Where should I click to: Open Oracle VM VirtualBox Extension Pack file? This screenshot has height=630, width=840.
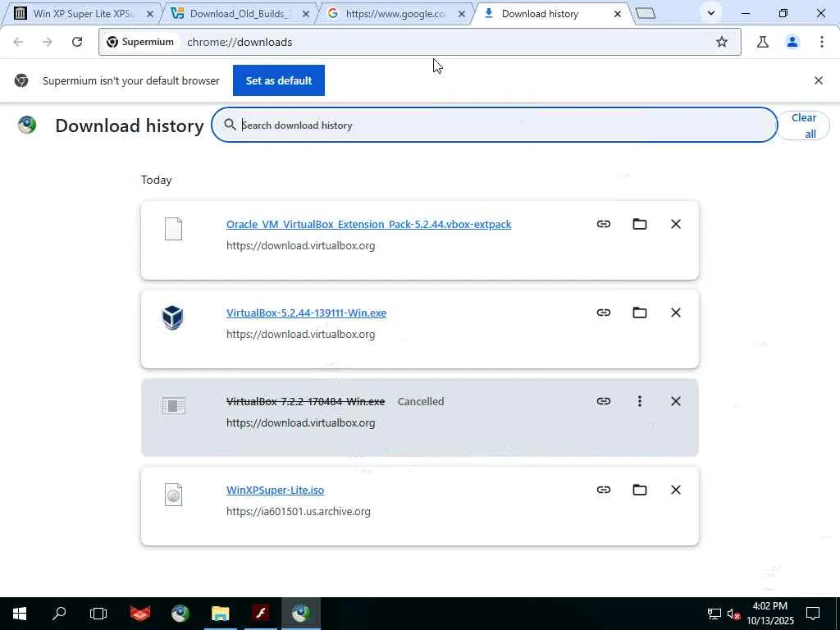point(368,224)
